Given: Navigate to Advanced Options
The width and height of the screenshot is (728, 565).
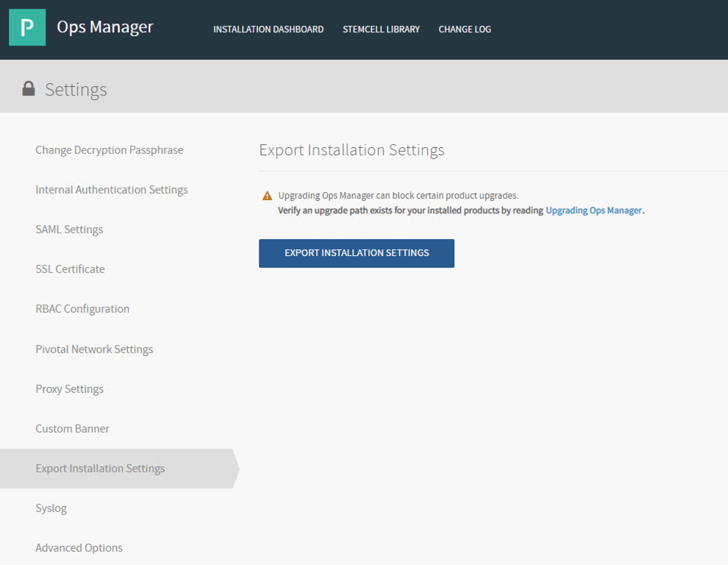Looking at the screenshot, I should tap(79, 548).
